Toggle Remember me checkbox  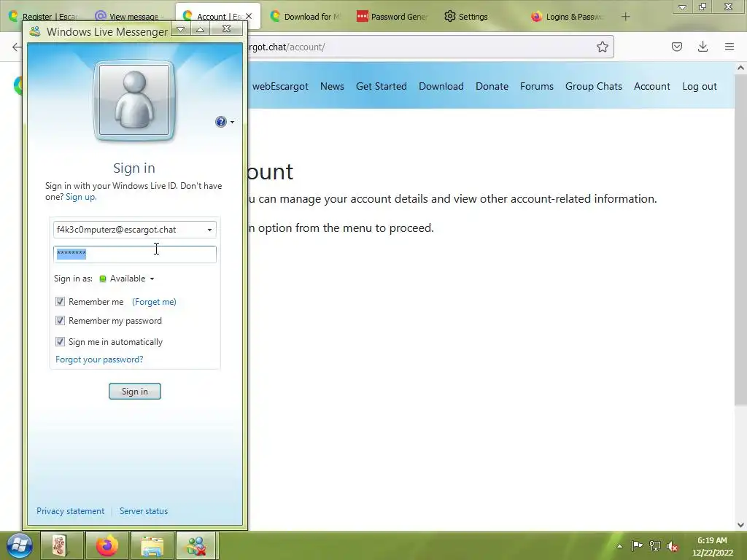click(60, 301)
